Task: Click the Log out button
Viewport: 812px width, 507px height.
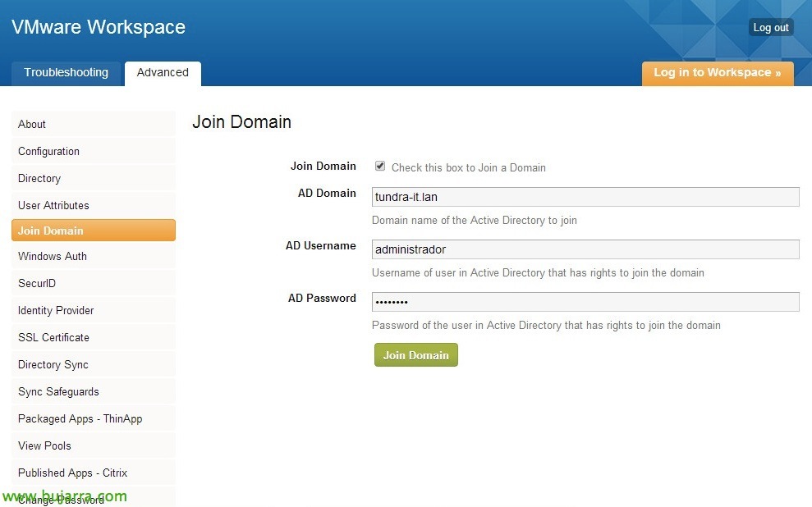Action: (x=771, y=27)
